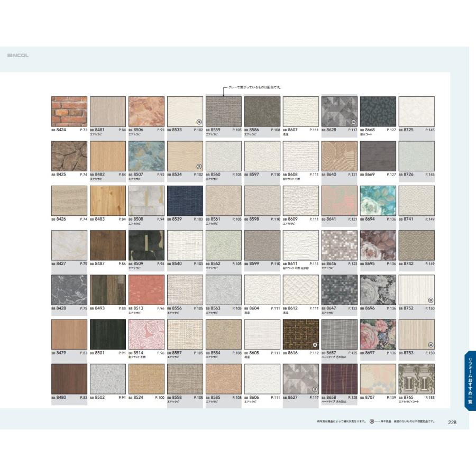Select the coral swatch BB 8513
This screenshot has width=476, height=476.
click(147, 290)
